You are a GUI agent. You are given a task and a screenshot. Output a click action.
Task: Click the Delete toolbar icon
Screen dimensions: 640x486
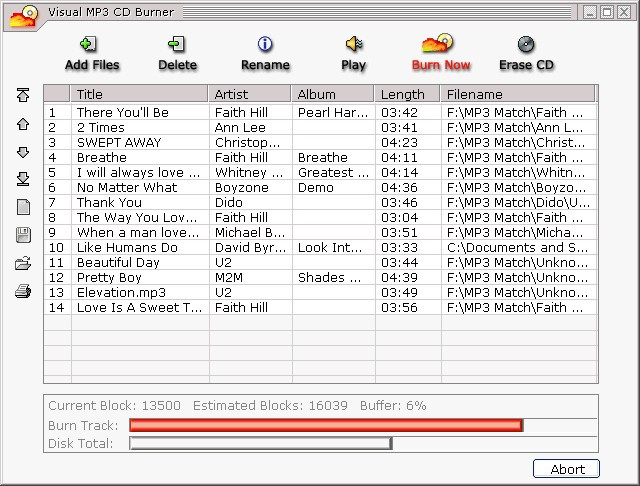point(177,44)
